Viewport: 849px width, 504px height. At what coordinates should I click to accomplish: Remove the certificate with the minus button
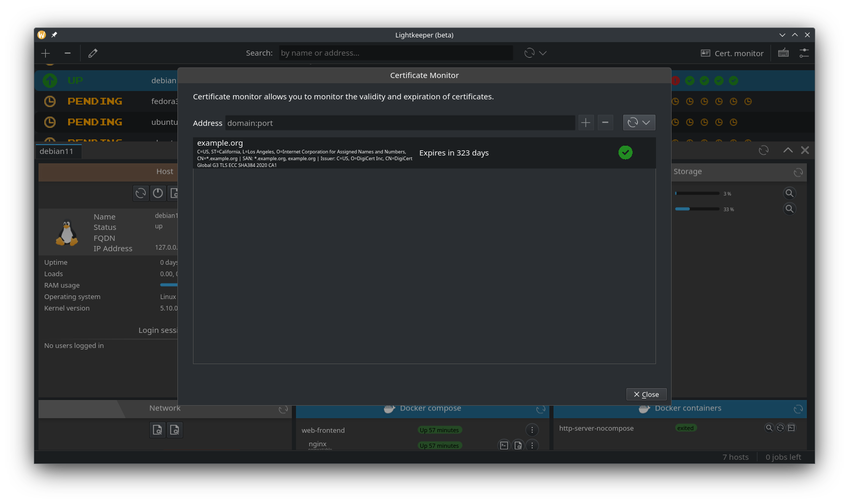pyautogui.click(x=605, y=123)
